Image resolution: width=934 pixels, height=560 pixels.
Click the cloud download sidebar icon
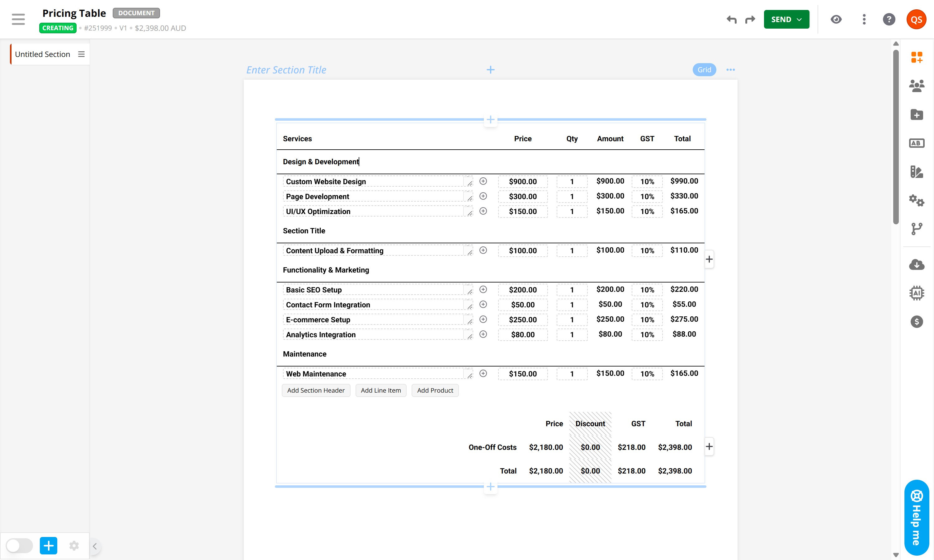(916, 264)
